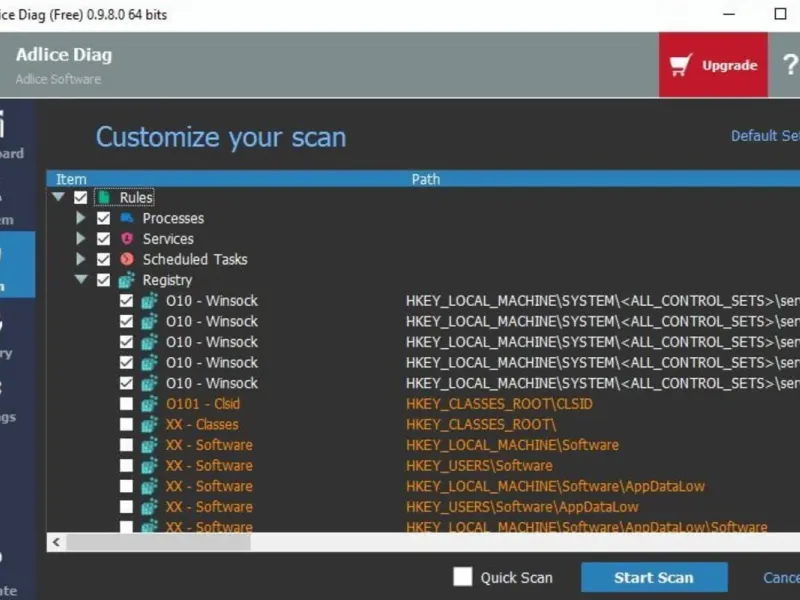Select the Rules tree label
800x600 pixels.
pyautogui.click(x=136, y=197)
